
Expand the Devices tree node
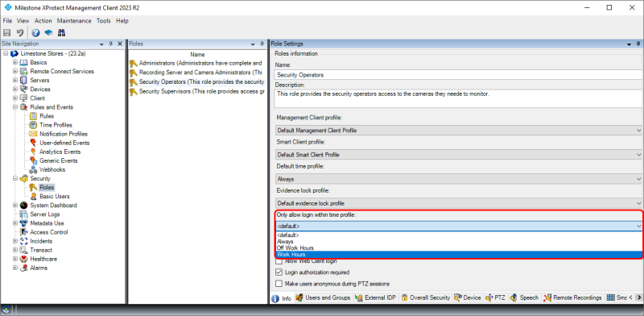pos(15,89)
